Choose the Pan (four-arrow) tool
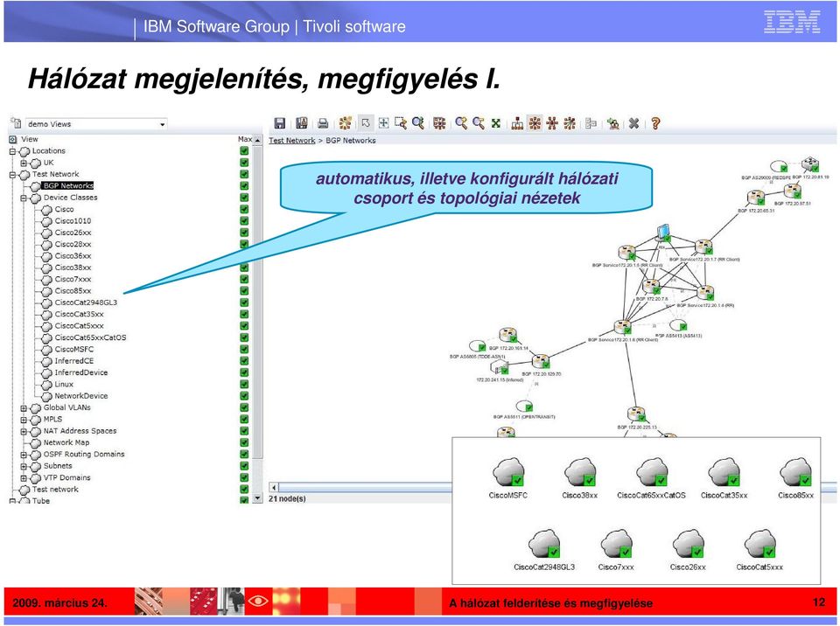Screen dimensions: 840x626 click(383, 123)
